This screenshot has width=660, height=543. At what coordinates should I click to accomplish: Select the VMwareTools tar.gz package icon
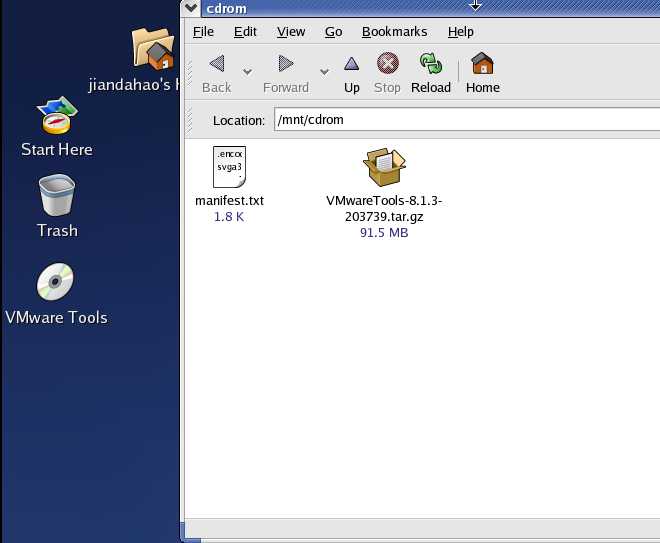(x=384, y=167)
